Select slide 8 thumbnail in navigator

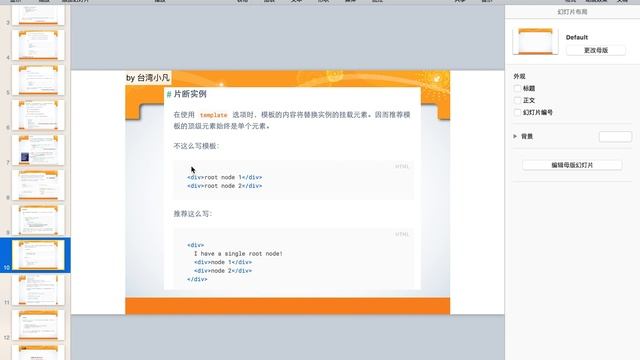pyautogui.click(x=38, y=185)
